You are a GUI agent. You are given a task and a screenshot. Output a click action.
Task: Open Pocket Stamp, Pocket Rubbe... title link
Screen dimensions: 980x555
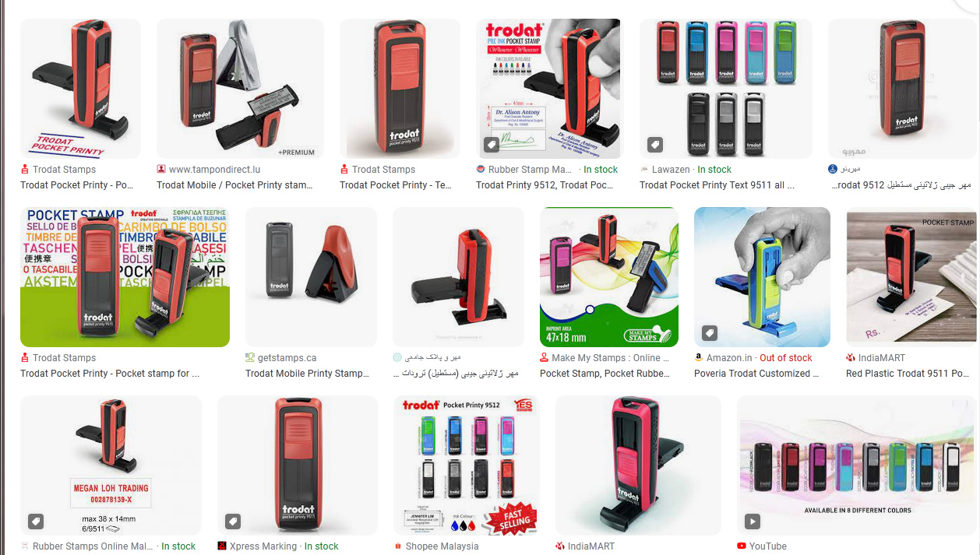[605, 374]
